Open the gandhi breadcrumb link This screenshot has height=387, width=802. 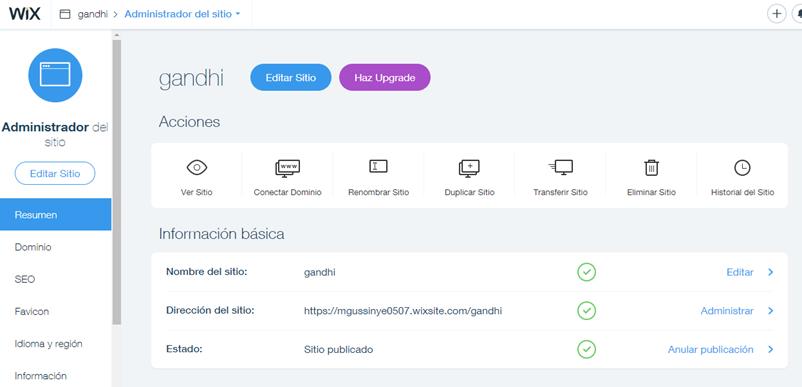point(93,14)
